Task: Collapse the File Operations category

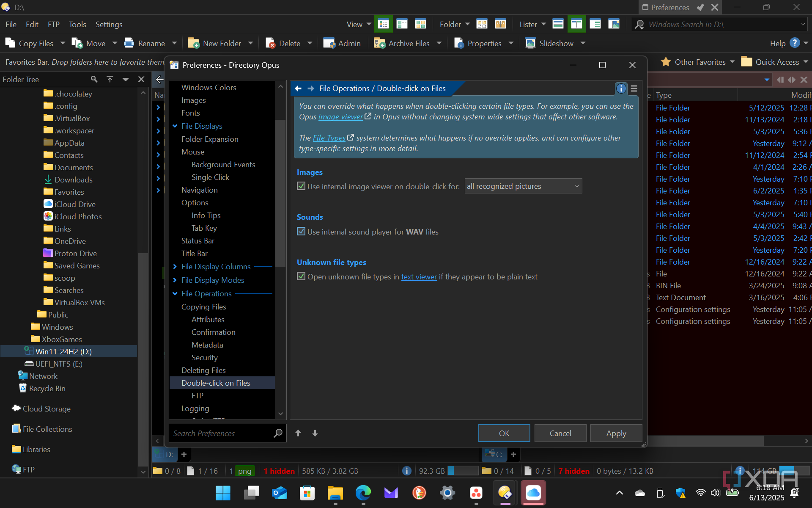Action: [x=175, y=294]
